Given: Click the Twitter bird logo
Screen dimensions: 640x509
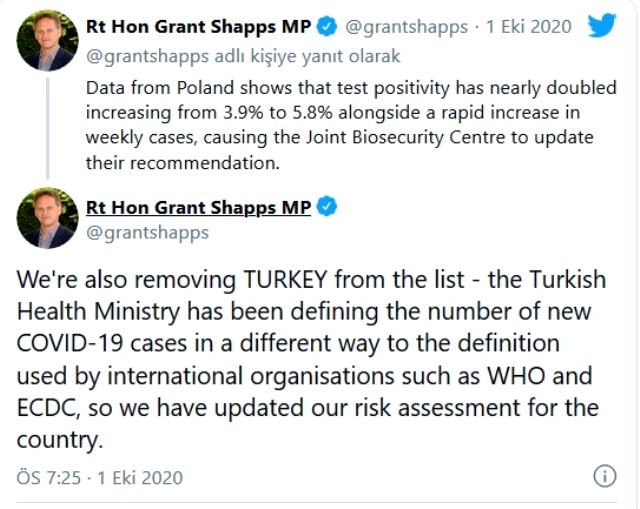Looking at the screenshot, I should (x=601, y=24).
